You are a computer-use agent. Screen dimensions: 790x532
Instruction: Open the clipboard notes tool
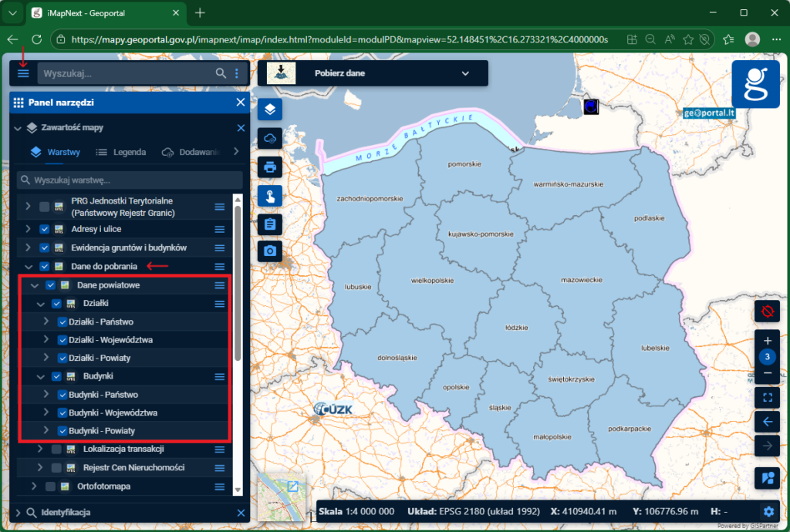coord(269,224)
